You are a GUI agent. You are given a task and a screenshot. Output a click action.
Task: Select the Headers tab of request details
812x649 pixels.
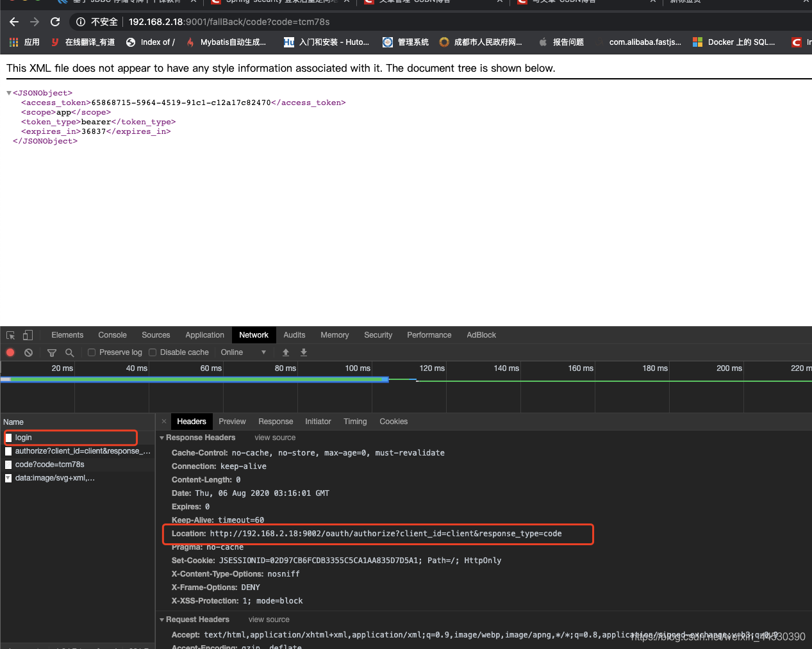[192, 422]
